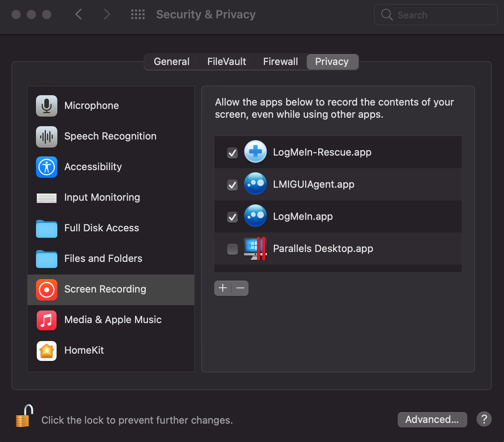Click the unlocked padlock to prevent changes

pyautogui.click(x=23, y=417)
